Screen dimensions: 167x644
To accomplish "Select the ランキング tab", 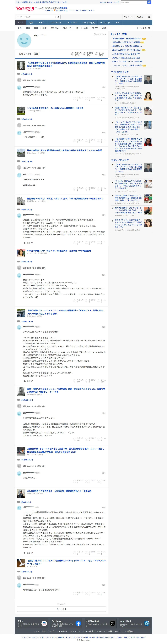I will 105,23.
